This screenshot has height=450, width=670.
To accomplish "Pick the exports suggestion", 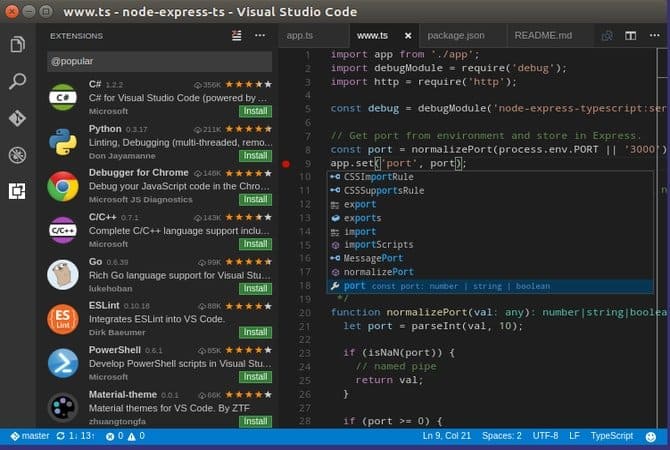I will click(x=490, y=218).
